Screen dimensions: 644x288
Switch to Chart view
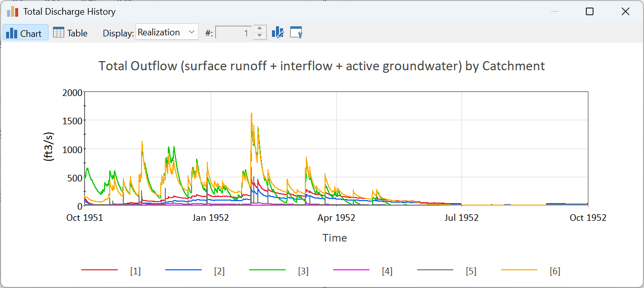tap(25, 33)
